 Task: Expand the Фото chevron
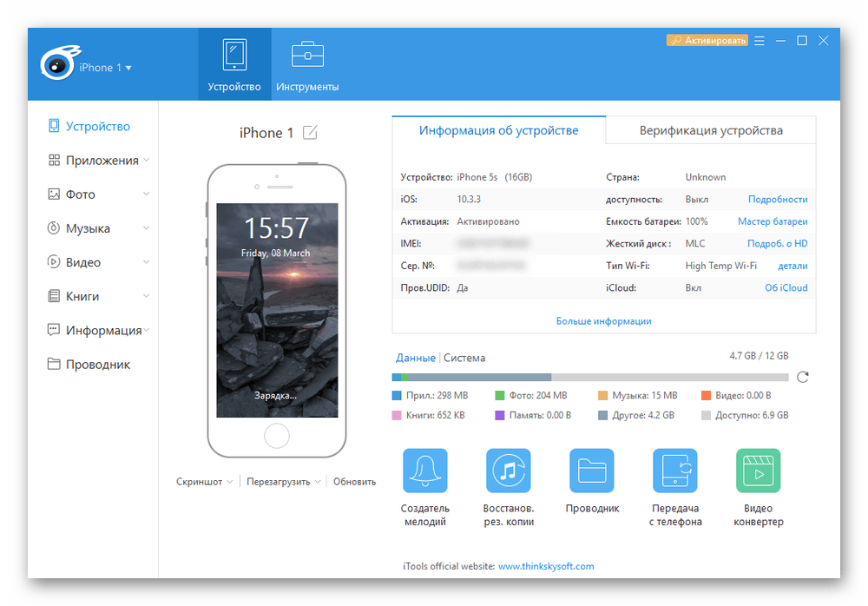point(147,194)
